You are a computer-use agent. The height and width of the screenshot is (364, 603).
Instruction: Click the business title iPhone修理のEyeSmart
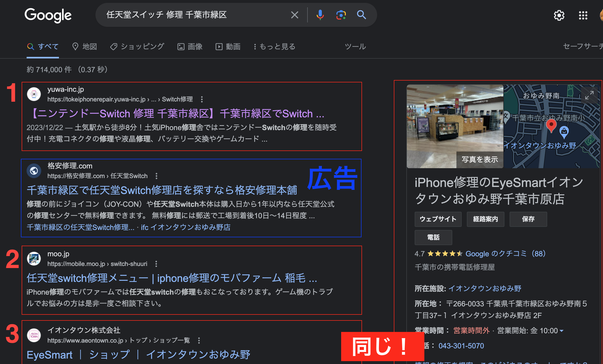pyautogui.click(x=499, y=190)
